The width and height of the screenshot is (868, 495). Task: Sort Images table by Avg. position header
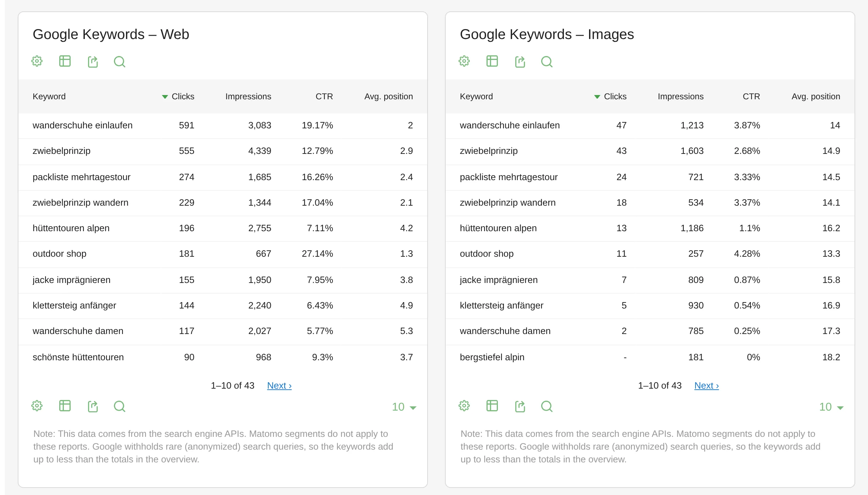(816, 96)
